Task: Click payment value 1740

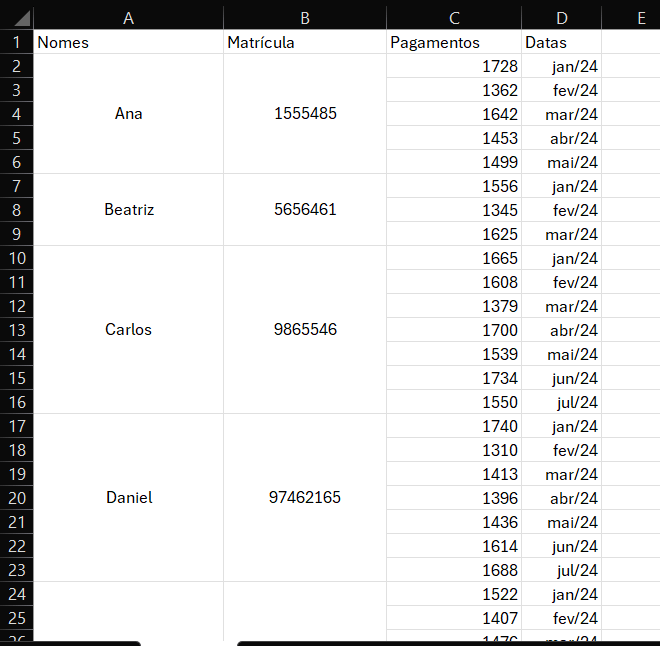Action: 454,426
